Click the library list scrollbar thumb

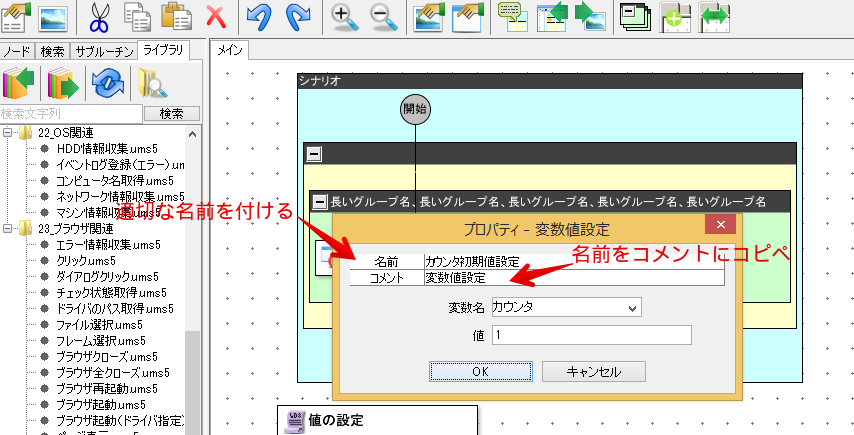[x=192, y=381]
